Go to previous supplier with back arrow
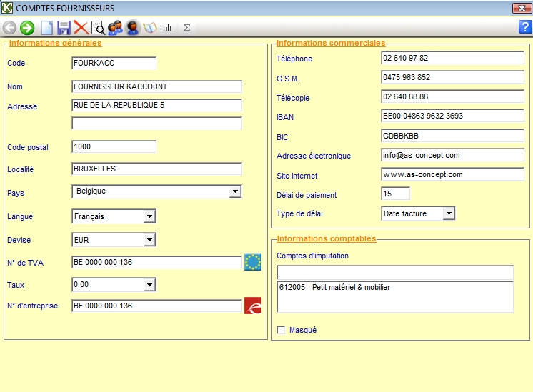533x392 pixels. (9, 28)
